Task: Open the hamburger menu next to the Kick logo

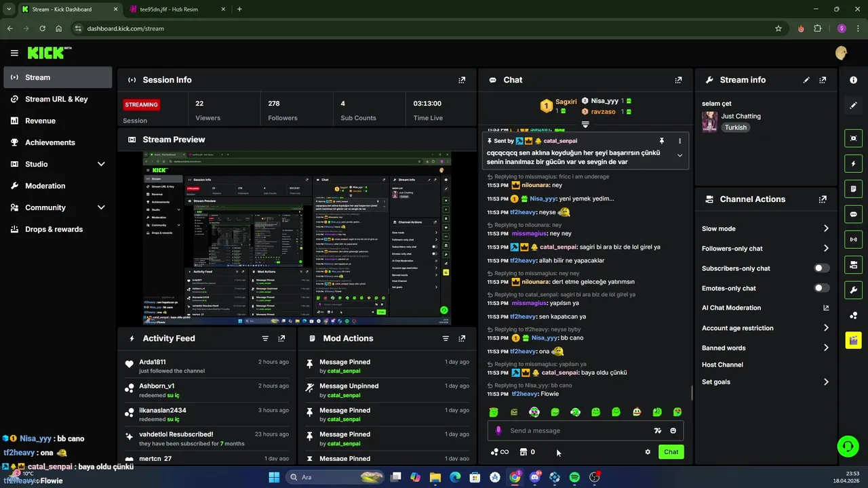Action: pos(14,53)
